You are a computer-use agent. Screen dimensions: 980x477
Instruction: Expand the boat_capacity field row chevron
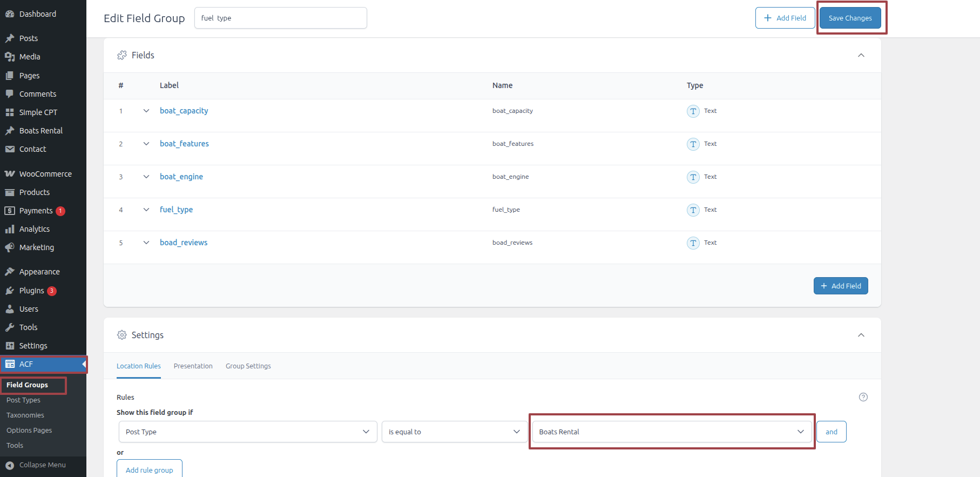click(146, 111)
